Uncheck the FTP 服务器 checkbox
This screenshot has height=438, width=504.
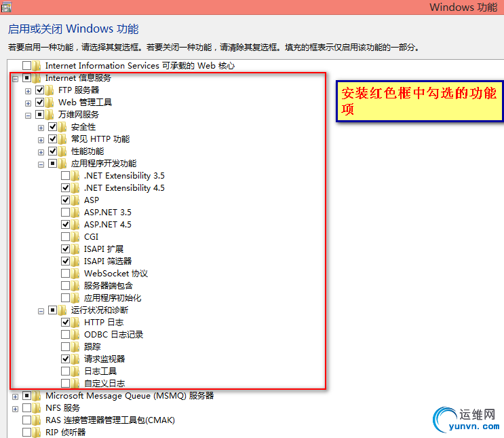39,90
